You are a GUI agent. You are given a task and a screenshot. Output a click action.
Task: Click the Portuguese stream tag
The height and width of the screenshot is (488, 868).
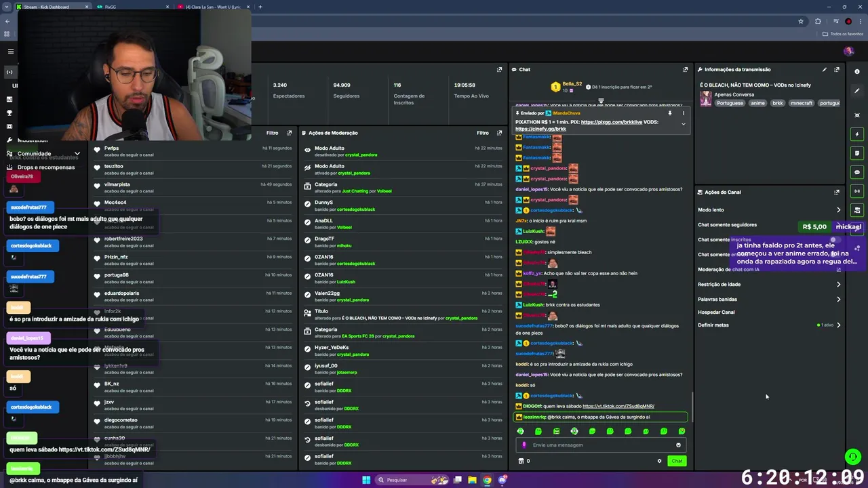click(x=730, y=103)
